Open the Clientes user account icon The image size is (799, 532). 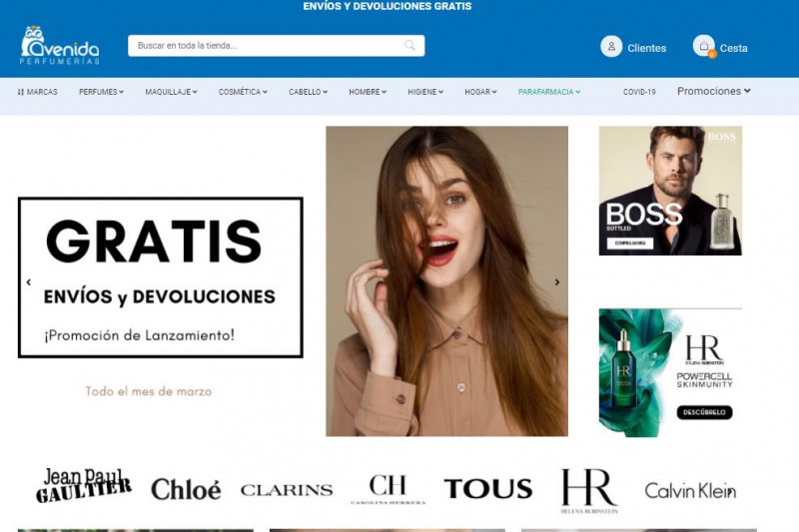(611, 46)
